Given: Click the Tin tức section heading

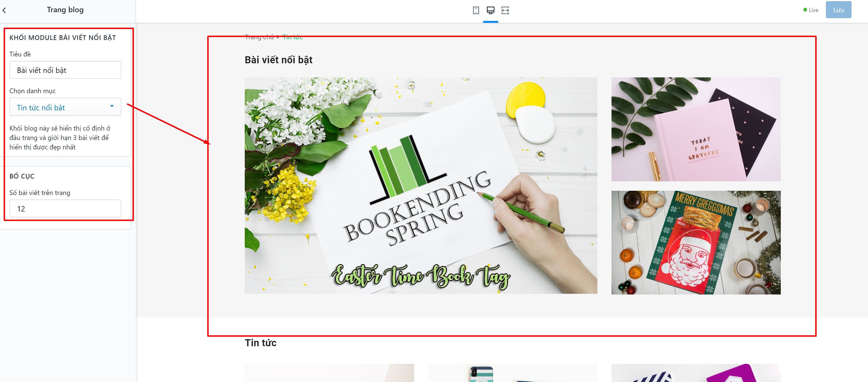Looking at the screenshot, I should point(260,343).
